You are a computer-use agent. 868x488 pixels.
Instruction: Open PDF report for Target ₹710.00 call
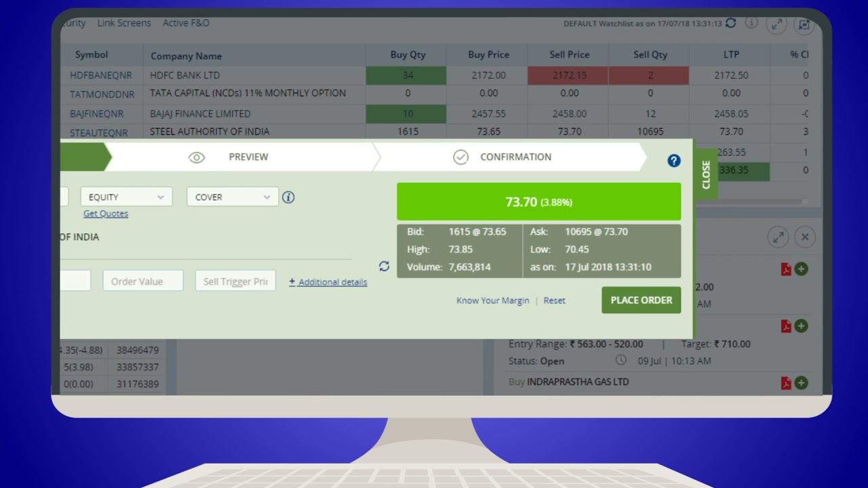786,326
